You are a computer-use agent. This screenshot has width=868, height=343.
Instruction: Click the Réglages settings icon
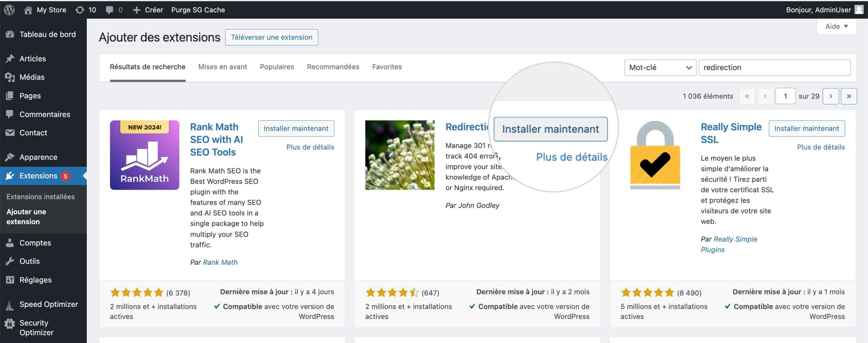click(x=10, y=280)
